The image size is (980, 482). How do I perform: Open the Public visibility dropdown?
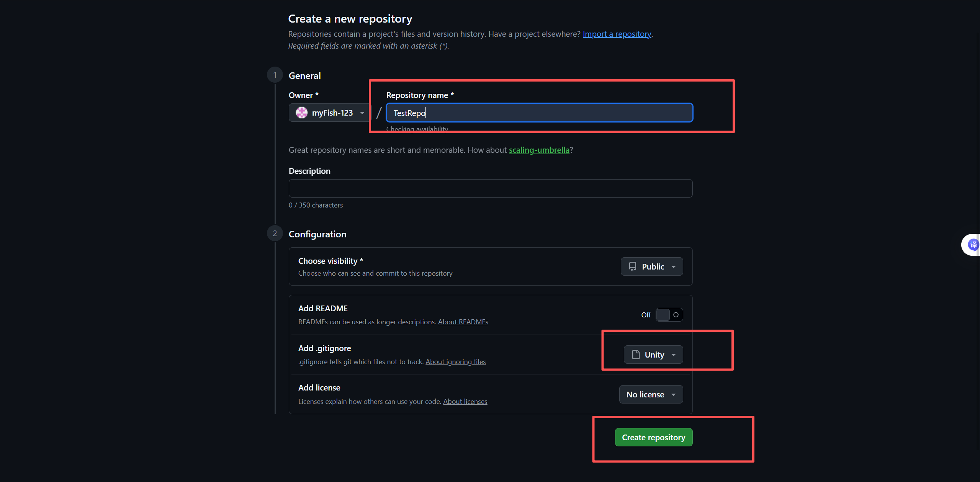652,266
